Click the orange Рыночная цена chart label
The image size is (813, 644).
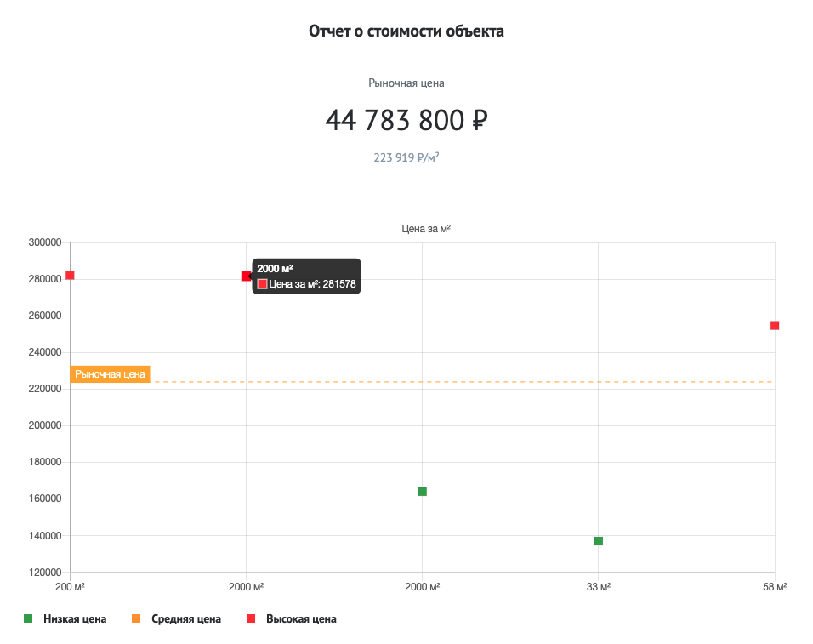(110, 373)
